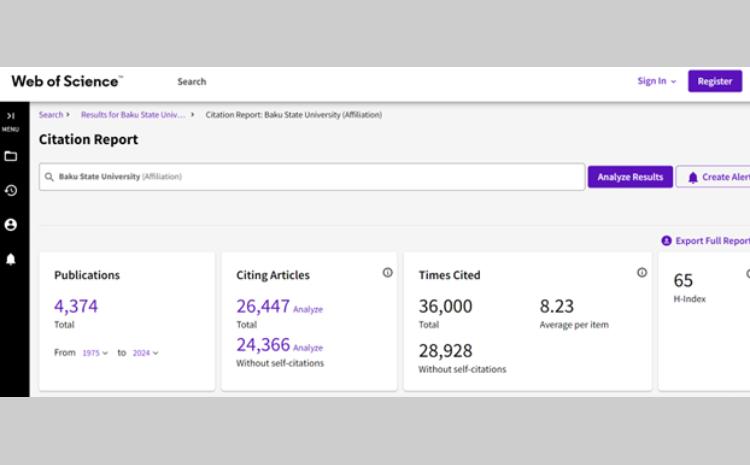The image size is (750, 465).
Task: Go to Search breadcrumb link
Action: (x=51, y=115)
